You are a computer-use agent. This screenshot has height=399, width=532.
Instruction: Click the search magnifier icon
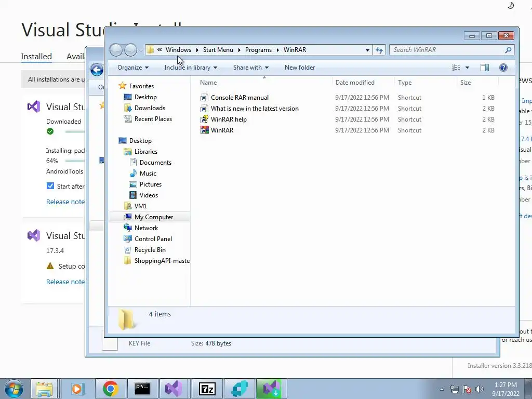508,50
